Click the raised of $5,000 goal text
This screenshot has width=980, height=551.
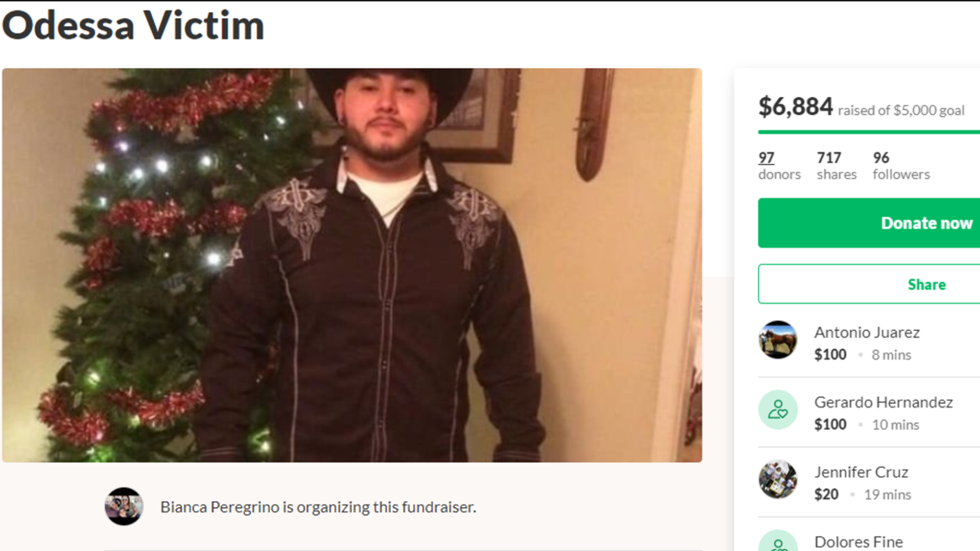901,111
